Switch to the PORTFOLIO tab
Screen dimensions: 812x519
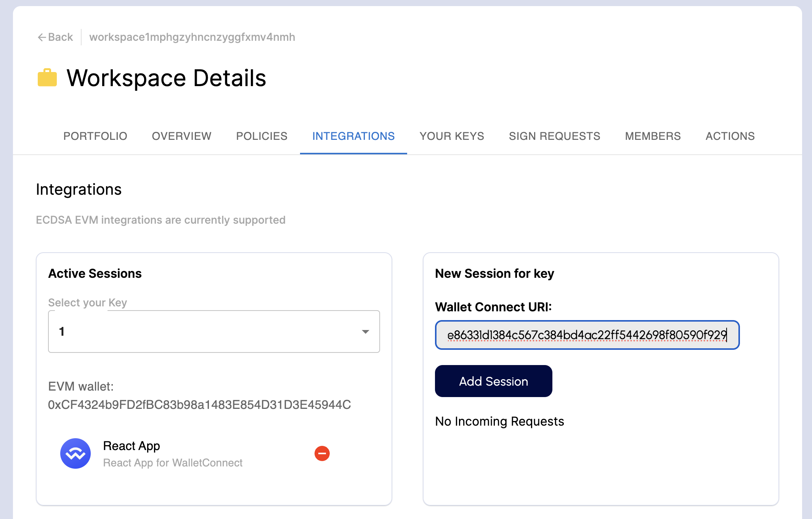click(x=95, y=136)
